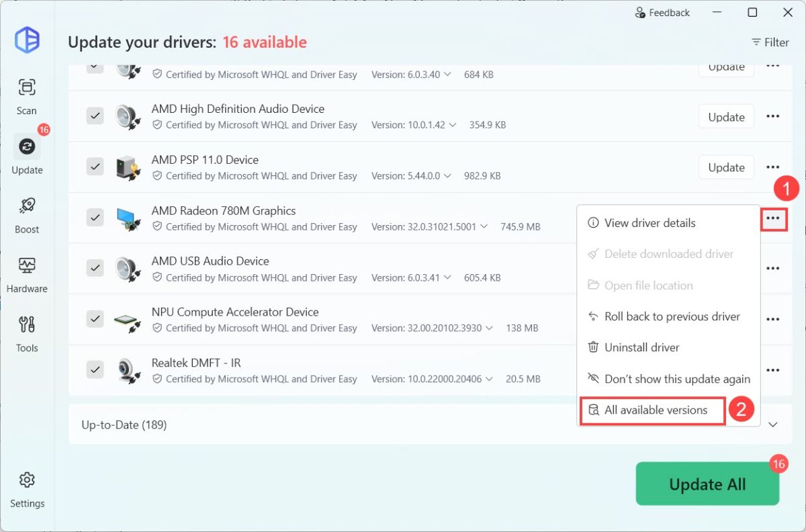
Task: Open the Scan section in sidebar
Action: click(x=27, y=96)
